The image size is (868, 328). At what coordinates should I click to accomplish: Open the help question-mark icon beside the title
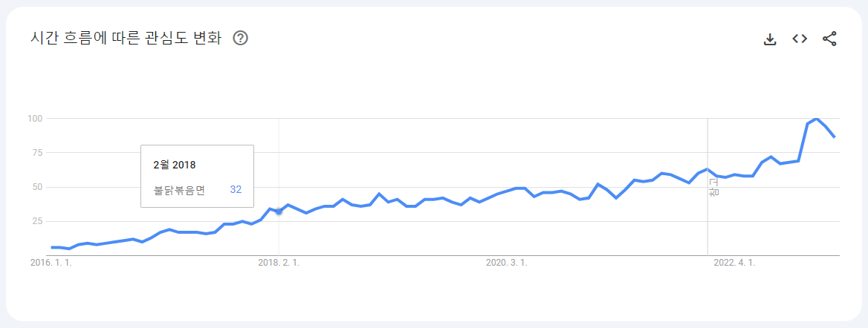[240, 38]
